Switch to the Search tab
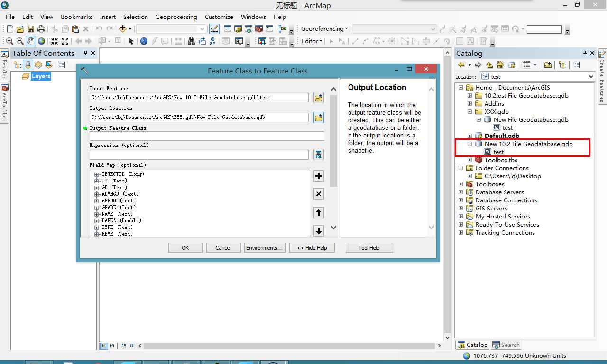Viewport: 607px width, 364px height. (x=506, y=345)
